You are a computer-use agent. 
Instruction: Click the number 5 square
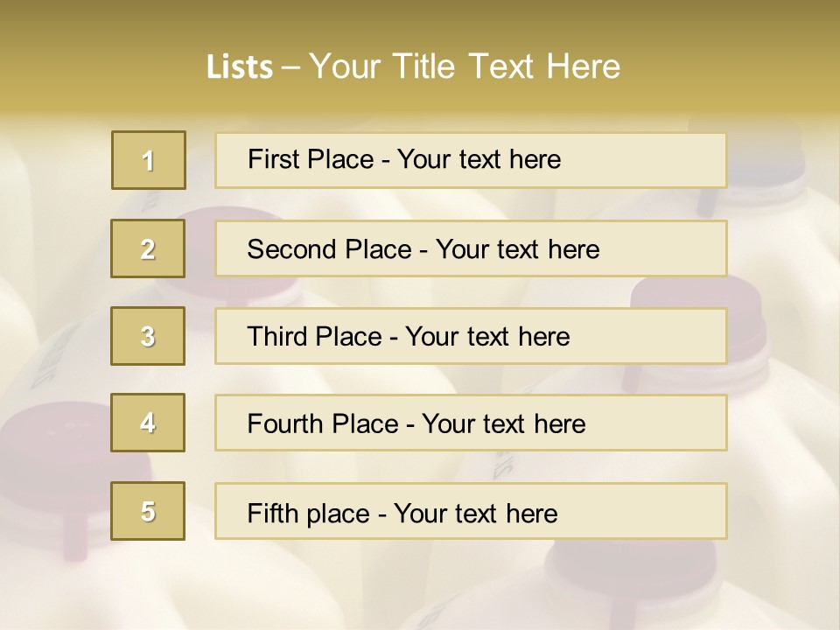148,511
